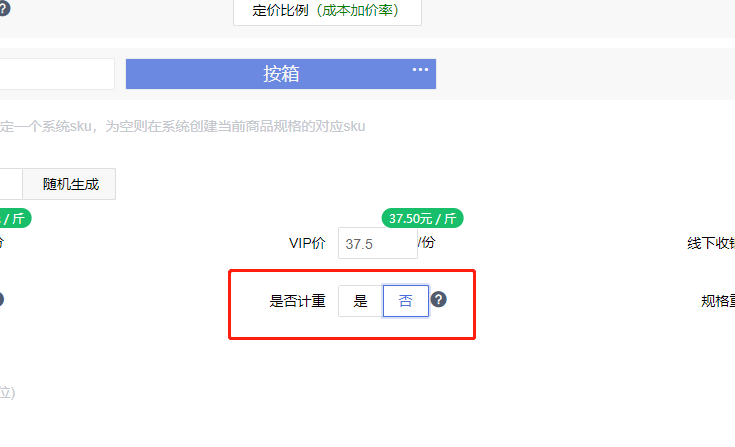
Task: Click the partial help icon left of 是否计重 row
Action: coord(1,299)
